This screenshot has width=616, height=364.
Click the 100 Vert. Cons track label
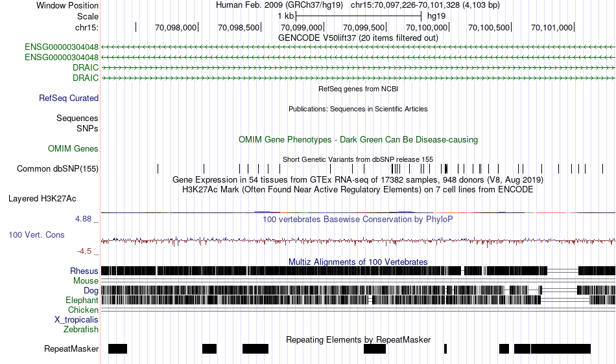[x=36, y=234]
